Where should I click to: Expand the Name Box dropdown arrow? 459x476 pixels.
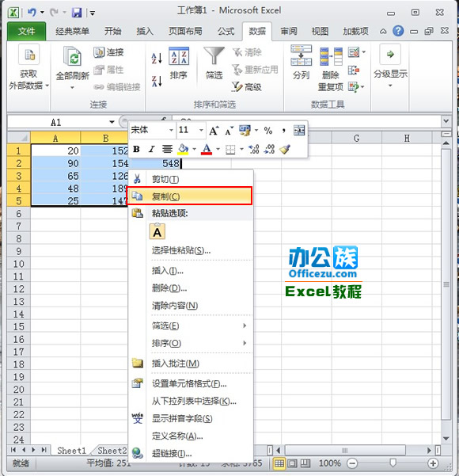point(112,122)
